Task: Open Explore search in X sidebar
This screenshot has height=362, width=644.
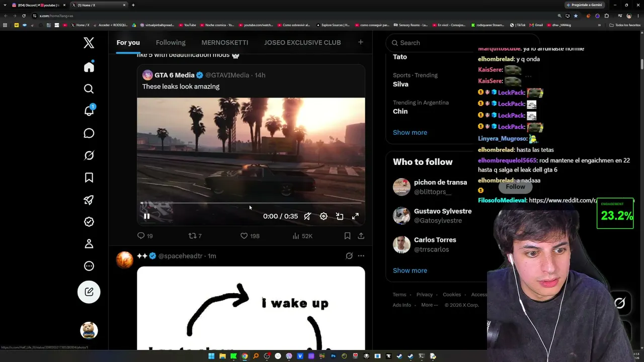Action: point(89,89)
